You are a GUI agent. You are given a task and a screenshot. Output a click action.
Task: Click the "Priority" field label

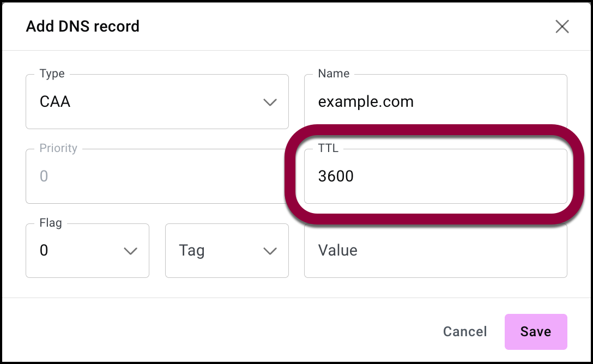pos(58,148)
